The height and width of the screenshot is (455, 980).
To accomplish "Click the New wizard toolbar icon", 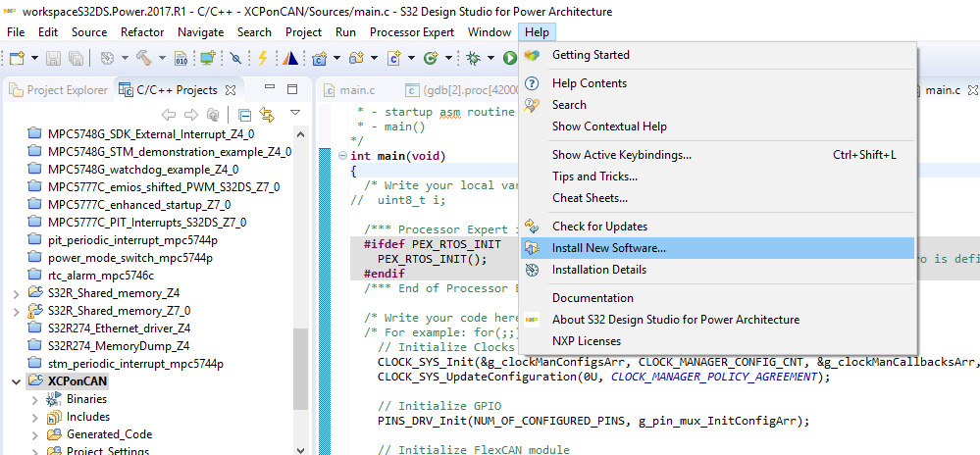I will (17, 58).
